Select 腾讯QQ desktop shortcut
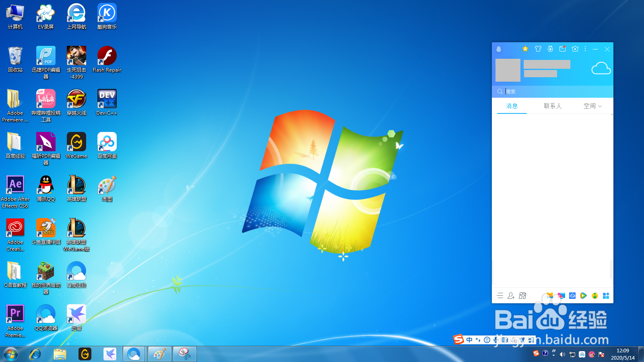The image size is (644, 362). pyautogui.click(x=46, y=189)
